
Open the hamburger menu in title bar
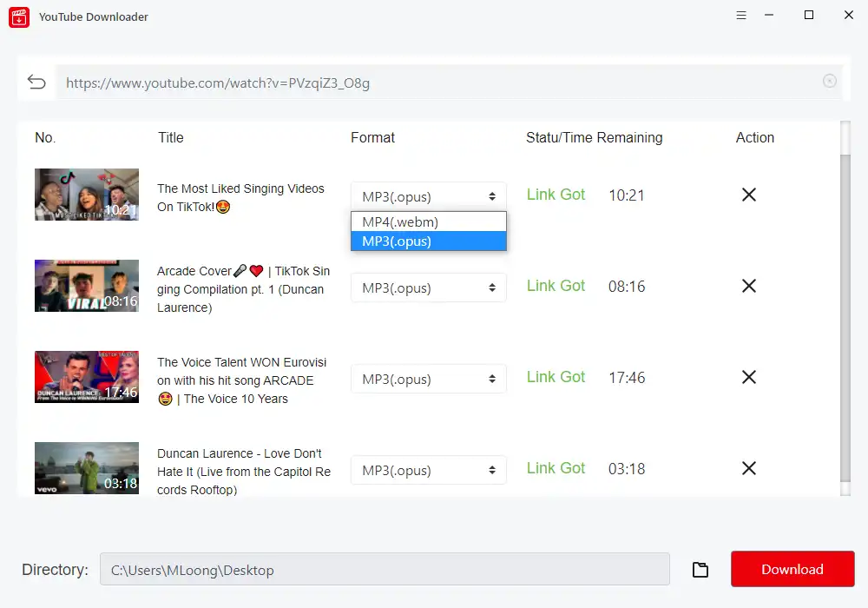pos(741,16)
